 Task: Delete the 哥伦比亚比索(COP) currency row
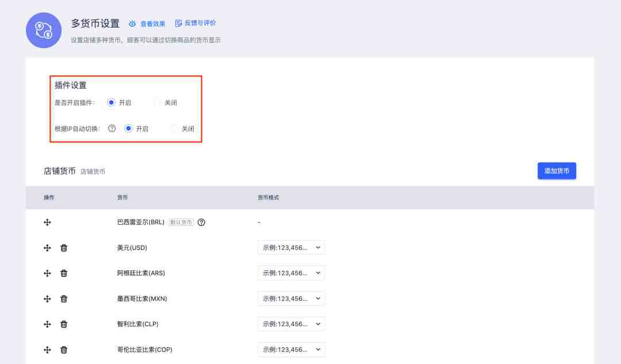(x=64, y=350)
